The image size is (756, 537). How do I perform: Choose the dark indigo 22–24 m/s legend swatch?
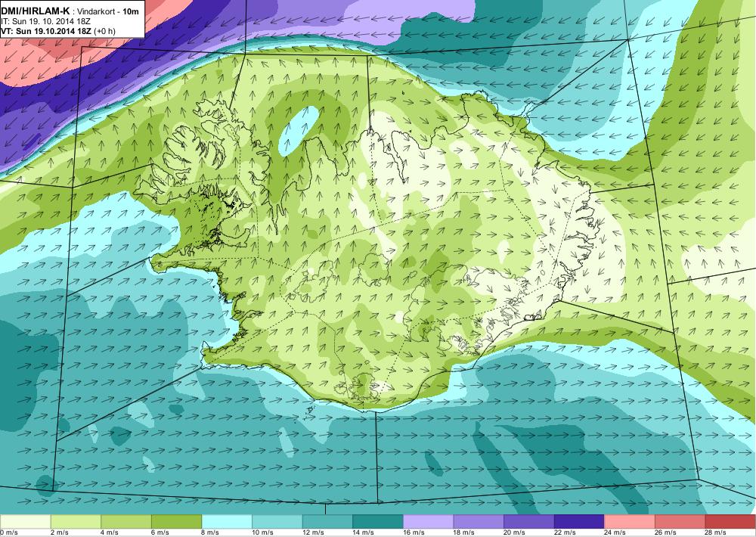click(580, 522)
